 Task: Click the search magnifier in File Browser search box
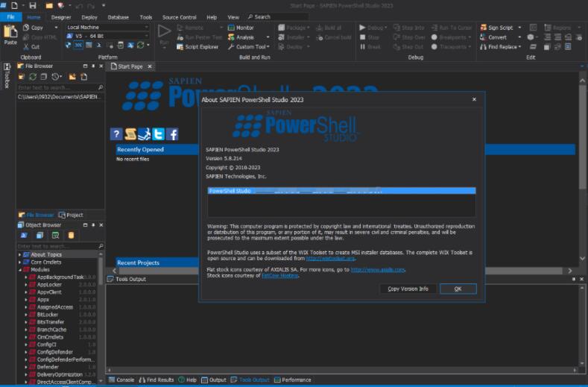pos(101,87)
